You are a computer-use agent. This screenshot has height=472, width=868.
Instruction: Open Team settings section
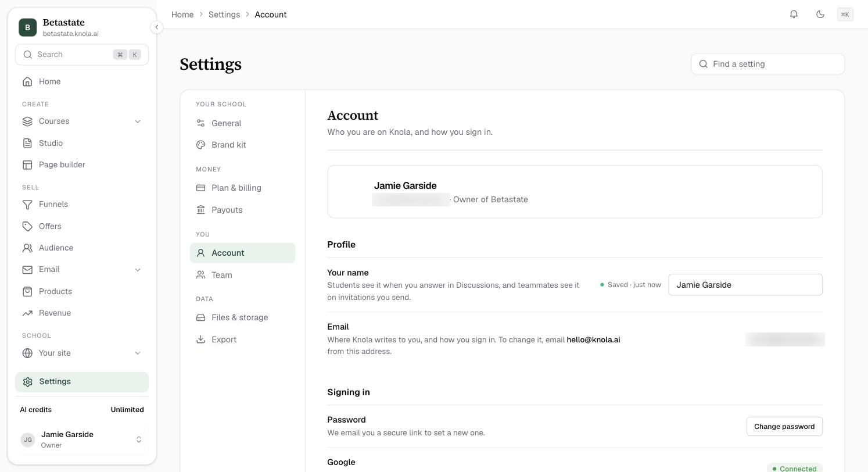point(242,275)
